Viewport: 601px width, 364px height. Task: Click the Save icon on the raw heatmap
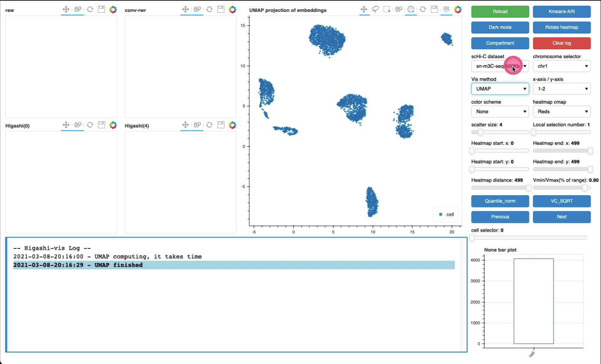[101, 10]
